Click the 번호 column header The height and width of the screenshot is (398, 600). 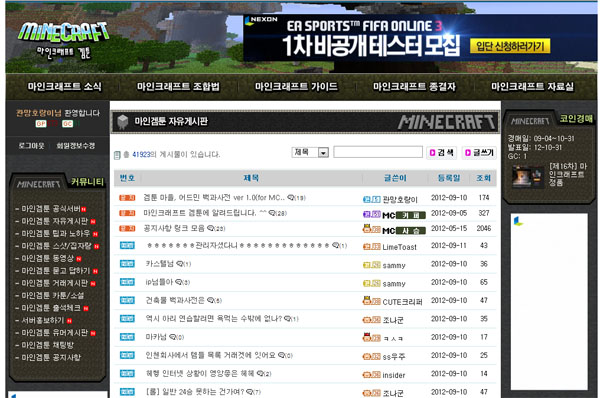click(x=127, y=178)
